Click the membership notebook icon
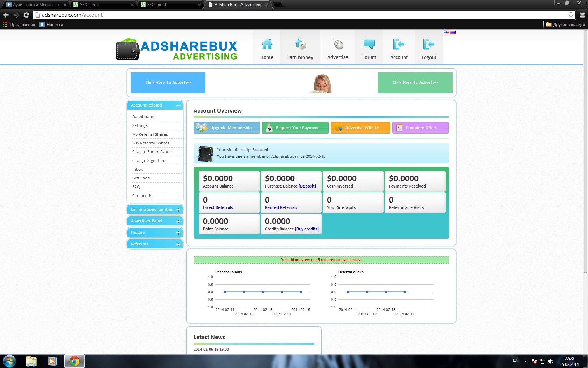The width and height of the screenshot is (588, 368). pos(205,154)
